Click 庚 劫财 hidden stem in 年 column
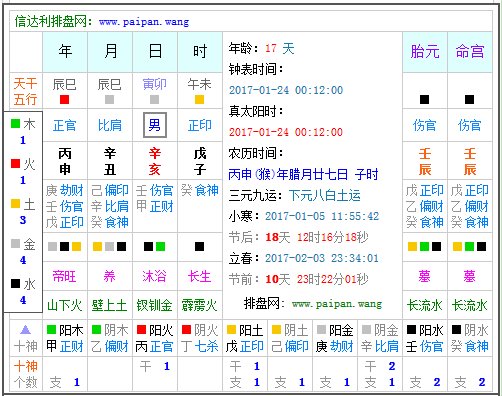Image resolution: width=502 pixels, height=396 pixels. click(x=65, y=190)
